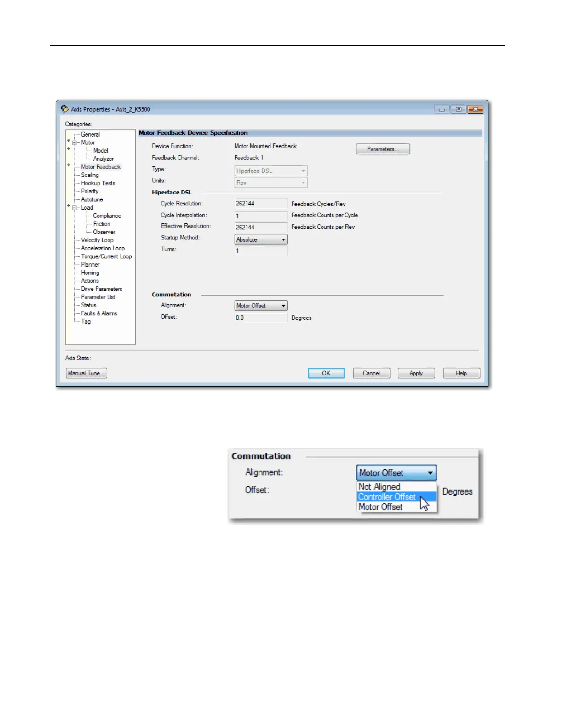Click the Turns field
563x728 pixels.
click(261, 251)
